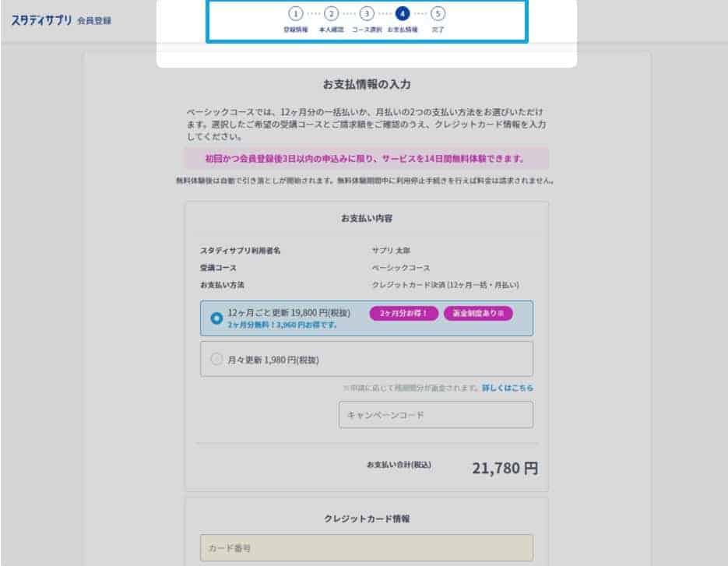728x566 pixels.
Task: Click step 1 circle in progress indicator
Action: coord(296,13)
